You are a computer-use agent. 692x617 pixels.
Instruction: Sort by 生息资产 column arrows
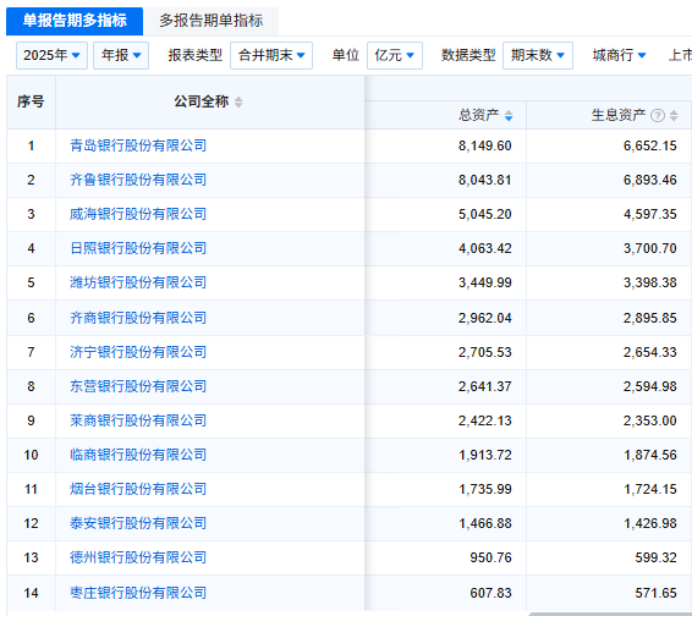point(673,116)
